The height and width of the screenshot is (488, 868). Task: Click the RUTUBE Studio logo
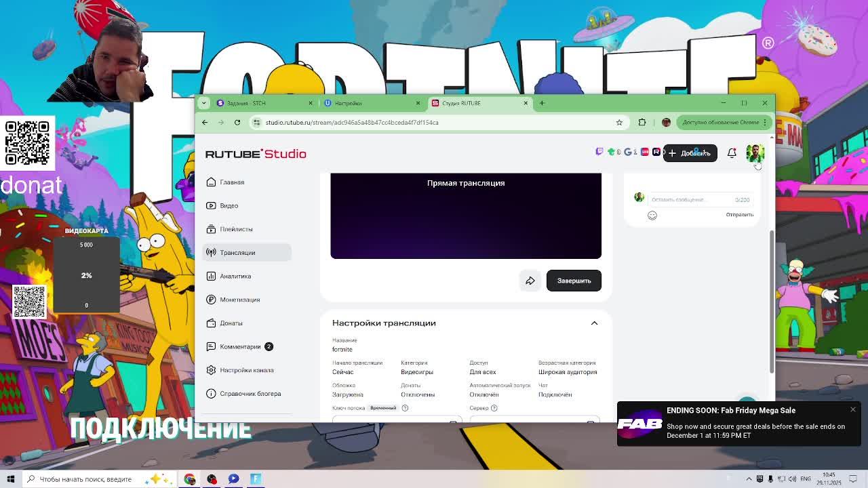pos(256,154)
